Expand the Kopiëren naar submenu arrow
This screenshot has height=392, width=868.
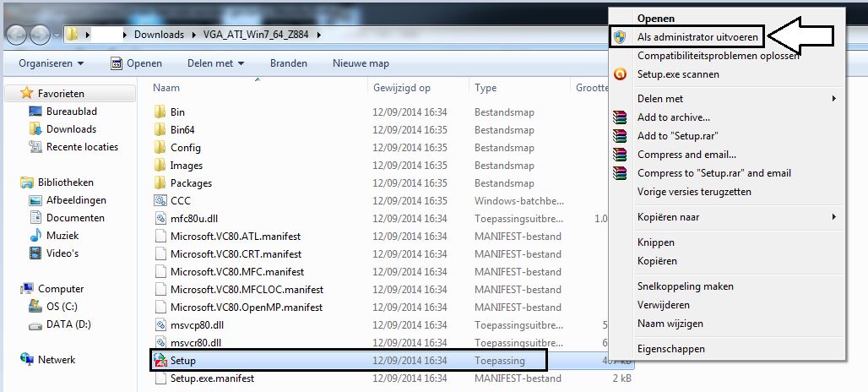833,217
